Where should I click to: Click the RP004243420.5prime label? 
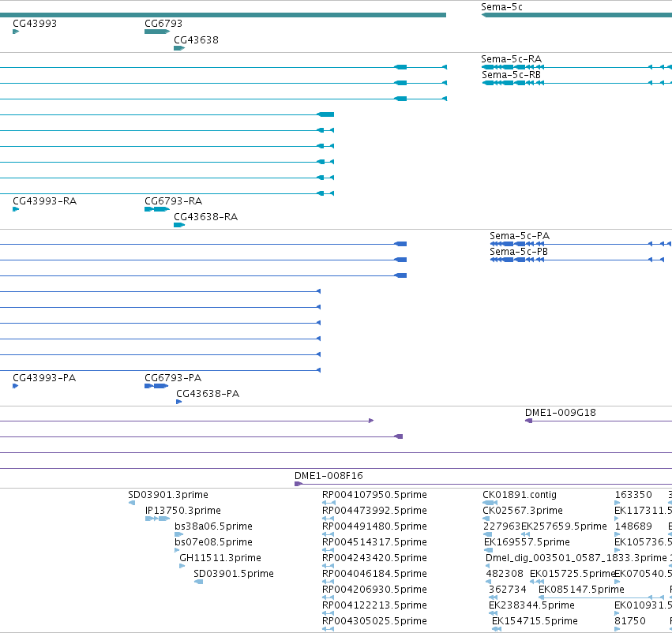pyautogui.click(x=374, y=558)
